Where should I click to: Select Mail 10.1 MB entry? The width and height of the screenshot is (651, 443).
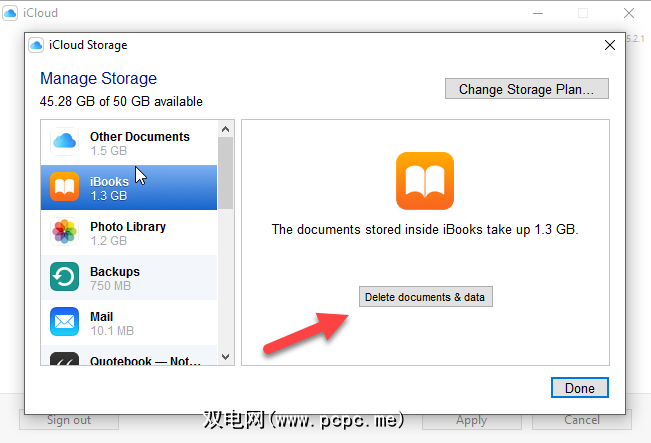pos(139,322)
